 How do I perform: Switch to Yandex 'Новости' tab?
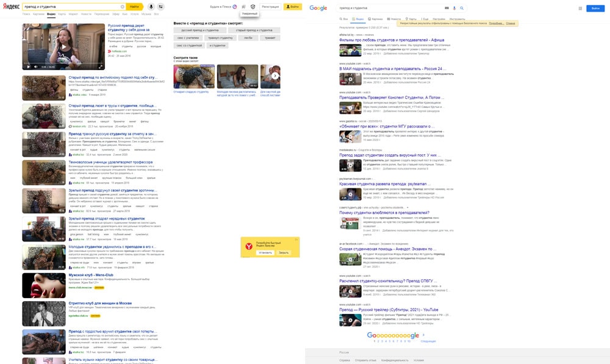point(85,13)
